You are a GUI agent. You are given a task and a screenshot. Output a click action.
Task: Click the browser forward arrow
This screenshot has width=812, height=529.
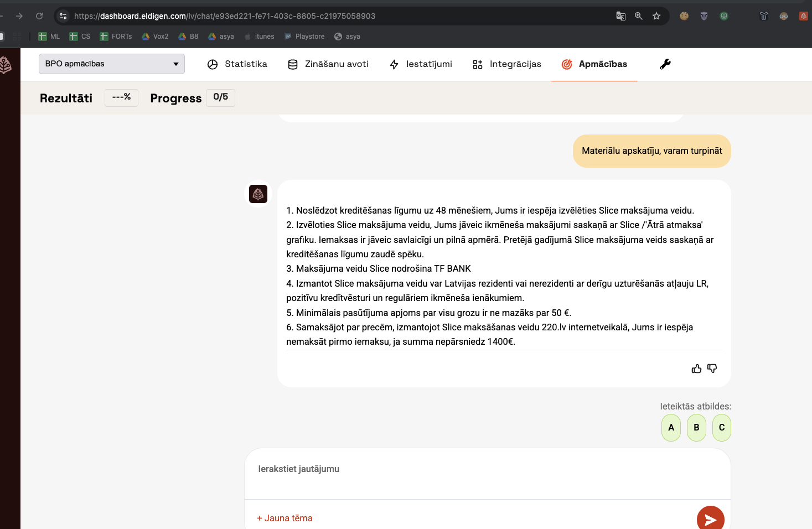(x=19, y=16)
